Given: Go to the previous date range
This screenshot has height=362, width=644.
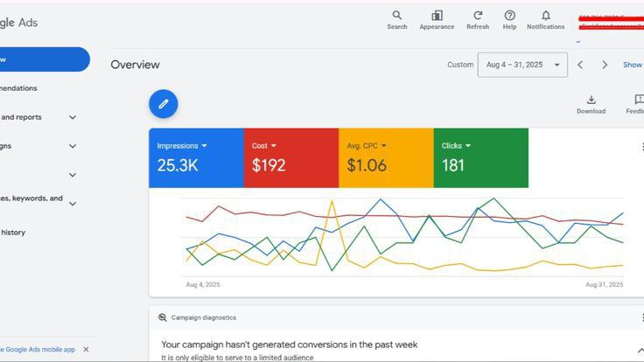Looking at the screenshot, I should (x=580, y=65).
